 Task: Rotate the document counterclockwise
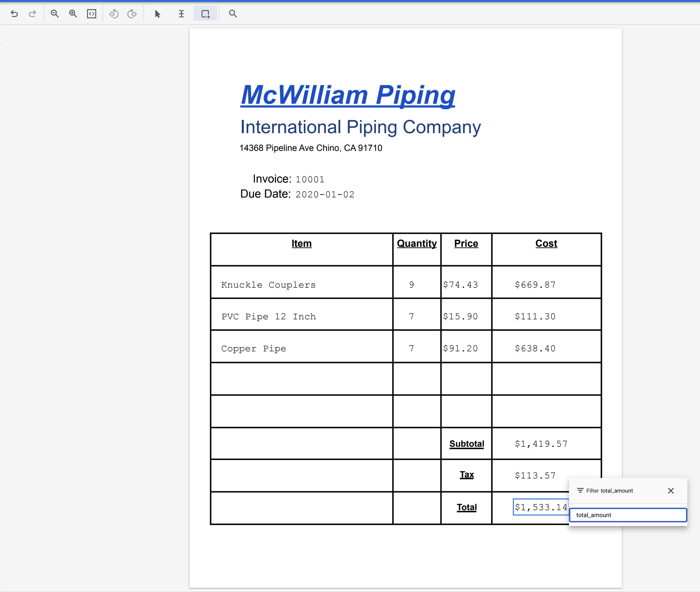click(114, 14)
